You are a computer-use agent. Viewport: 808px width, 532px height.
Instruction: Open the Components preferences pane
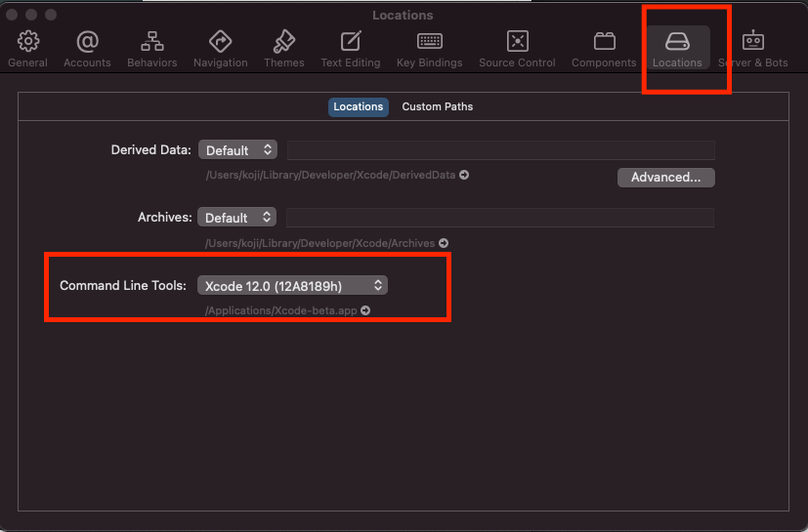pyautogui.click(x=604, y=49)
